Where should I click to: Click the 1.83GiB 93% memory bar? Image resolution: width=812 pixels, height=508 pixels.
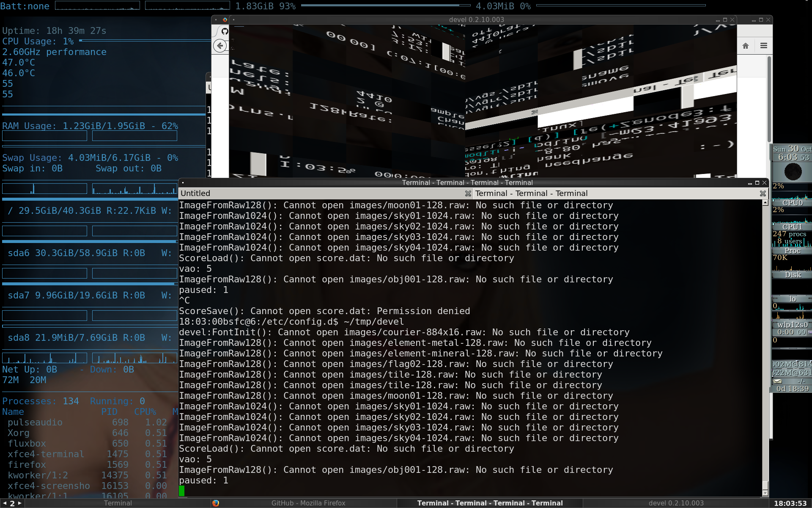(386, 6)
